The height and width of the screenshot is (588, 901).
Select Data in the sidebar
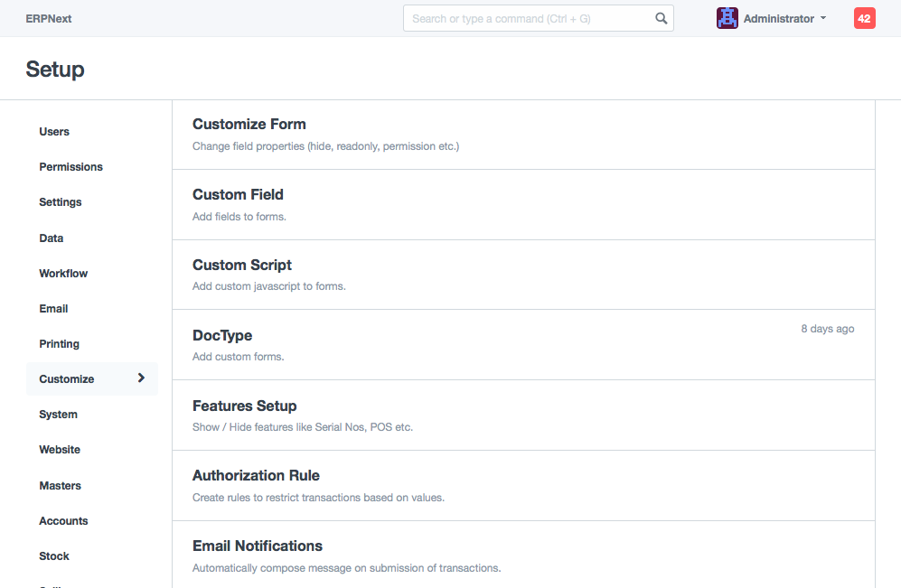click(52, 238)
